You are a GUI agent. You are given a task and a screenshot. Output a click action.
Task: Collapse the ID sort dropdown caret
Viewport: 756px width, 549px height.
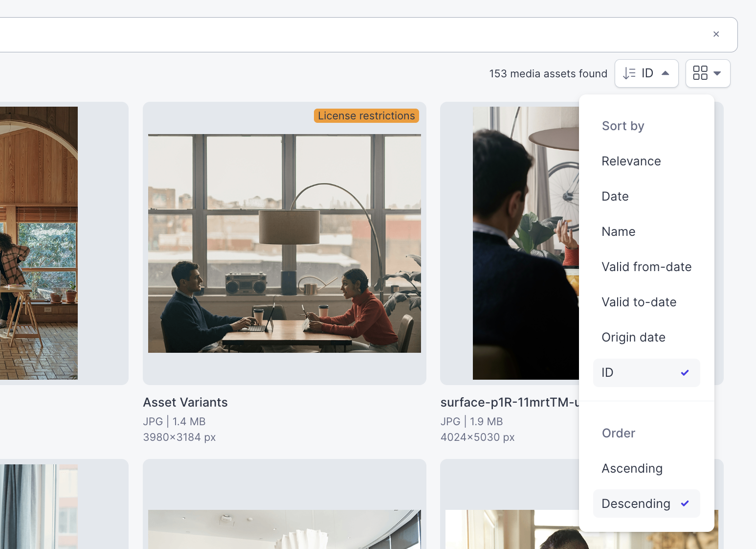[665, 73]
